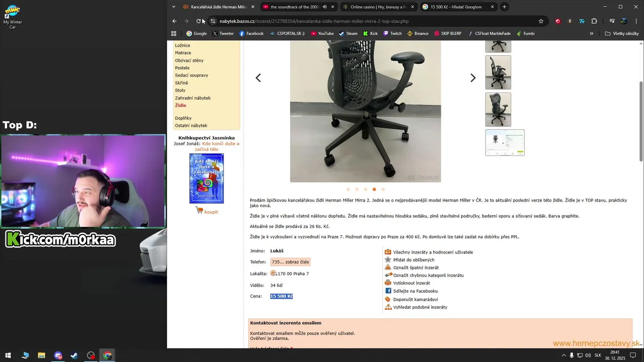Reload the page with the refresh icon
This screenshot has height=362, width=644.
[199, 21]
